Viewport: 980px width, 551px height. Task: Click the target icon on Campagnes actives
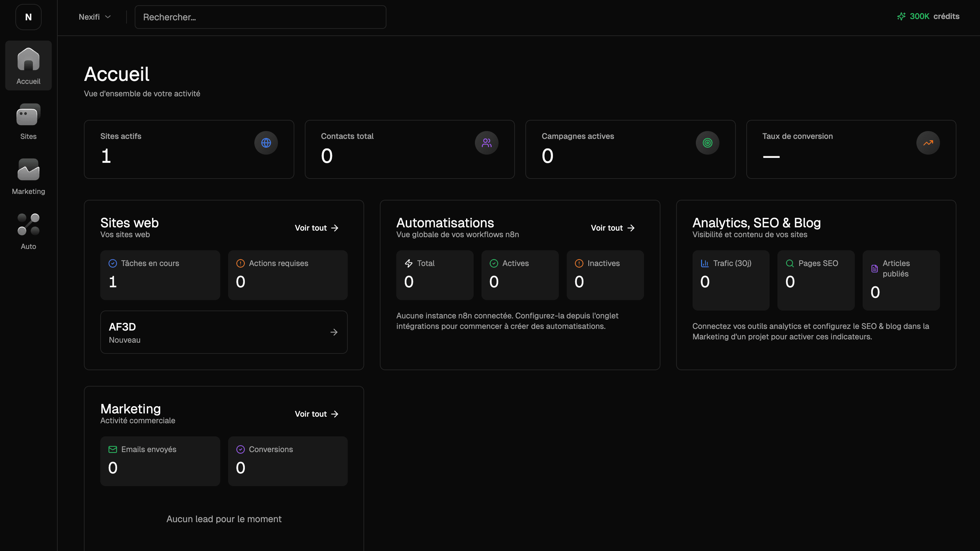pos(707,142)
